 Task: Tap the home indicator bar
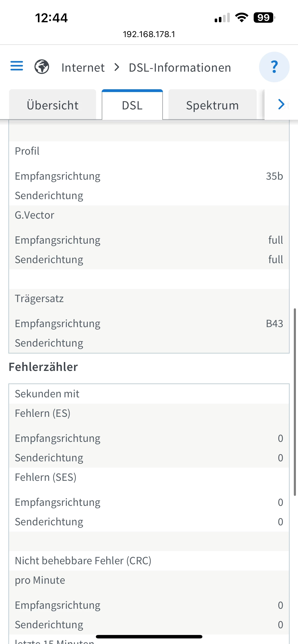[149, 637]
